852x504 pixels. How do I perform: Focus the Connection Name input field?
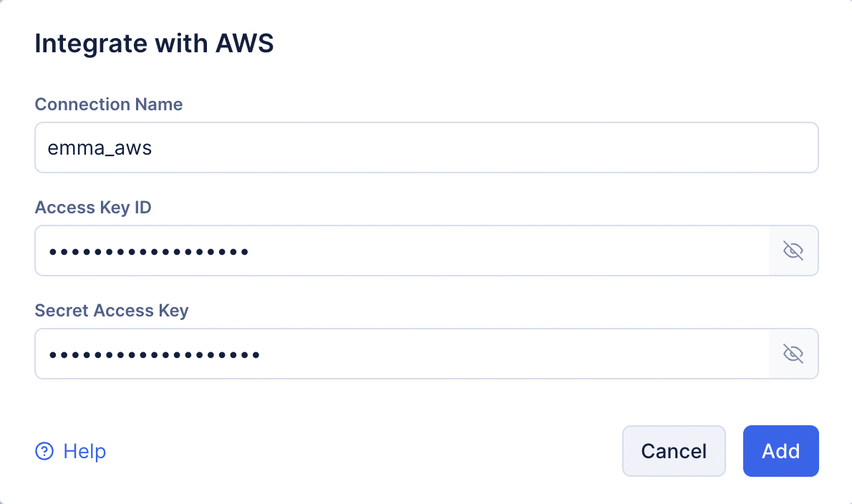pyautogui.click(x=426, y=147)
